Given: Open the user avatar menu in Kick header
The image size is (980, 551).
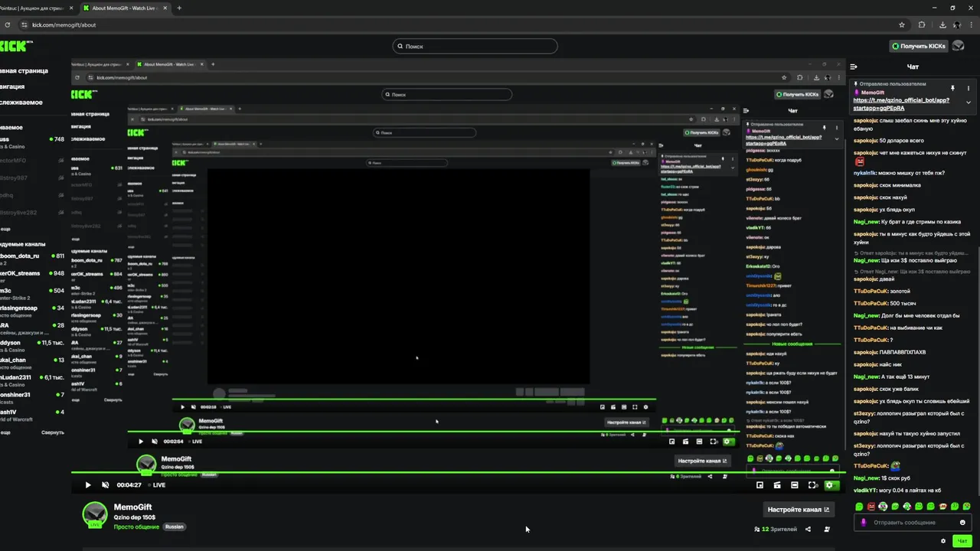Looking at the screenshot, I should [x=958, y=46].
